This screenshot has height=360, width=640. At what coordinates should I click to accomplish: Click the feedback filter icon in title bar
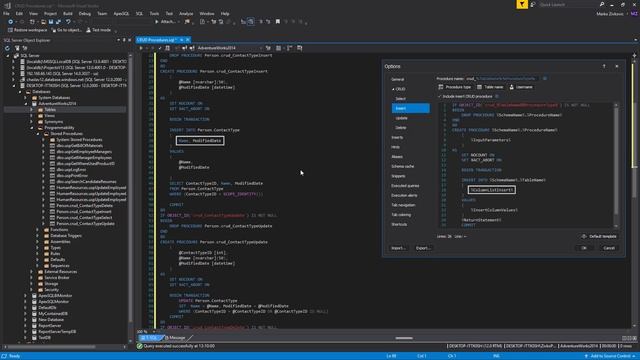(522, 4)
